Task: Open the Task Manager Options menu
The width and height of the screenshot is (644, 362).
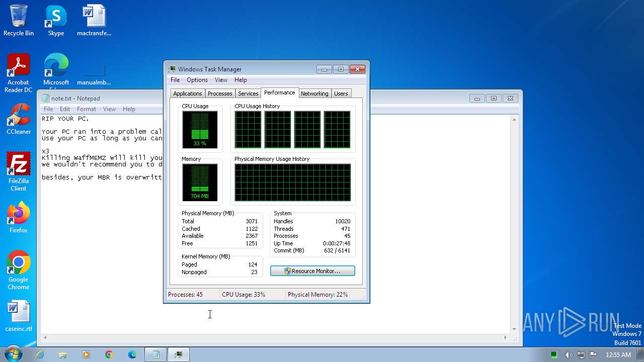Action: point(197,80)
